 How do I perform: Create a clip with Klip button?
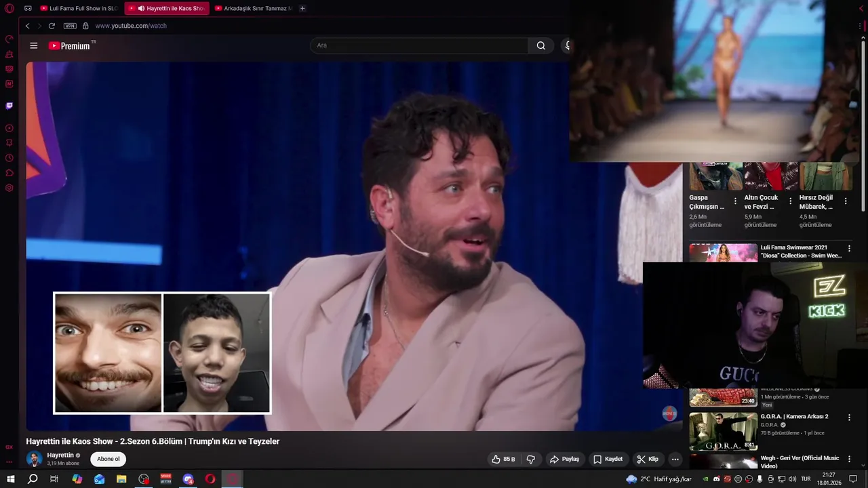pyautogui.click(x=648, y=459)
